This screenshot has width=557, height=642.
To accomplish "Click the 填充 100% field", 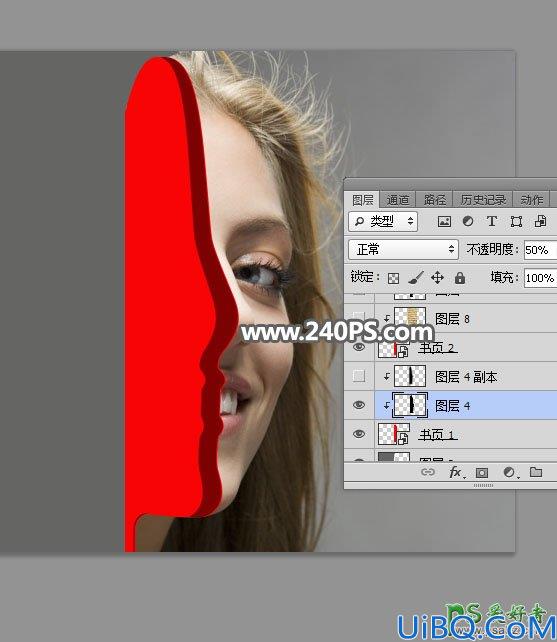I will [x=540, y=278].
